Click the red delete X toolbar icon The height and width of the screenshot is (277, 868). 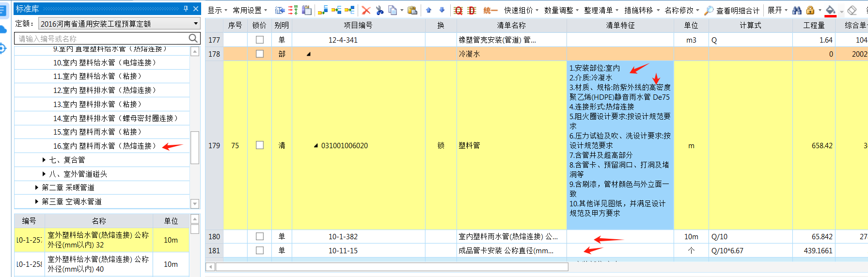pos(366,10)
